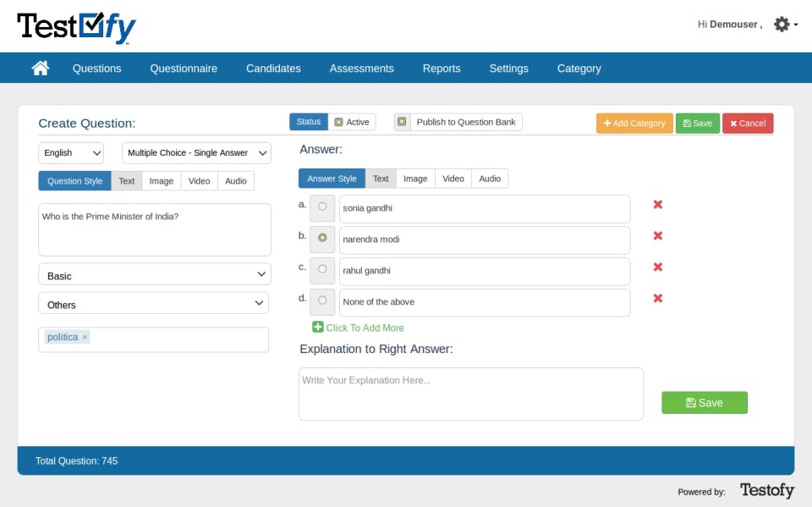This screenshot has height=507, width=812.
Task: Click the orange Add Category button
Action: pos(634,124)
